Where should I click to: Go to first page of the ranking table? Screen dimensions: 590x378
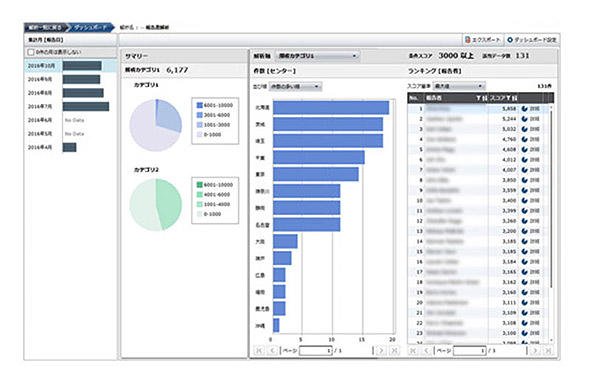click(413, 351)
